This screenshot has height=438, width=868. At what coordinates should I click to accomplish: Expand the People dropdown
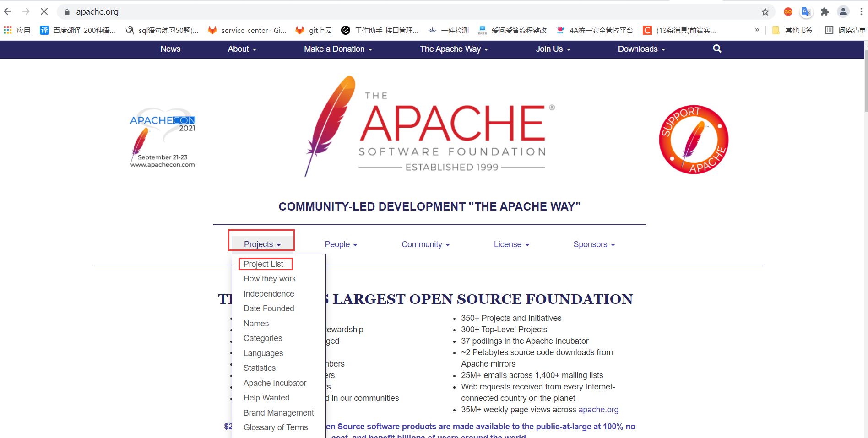click(341, 244)
